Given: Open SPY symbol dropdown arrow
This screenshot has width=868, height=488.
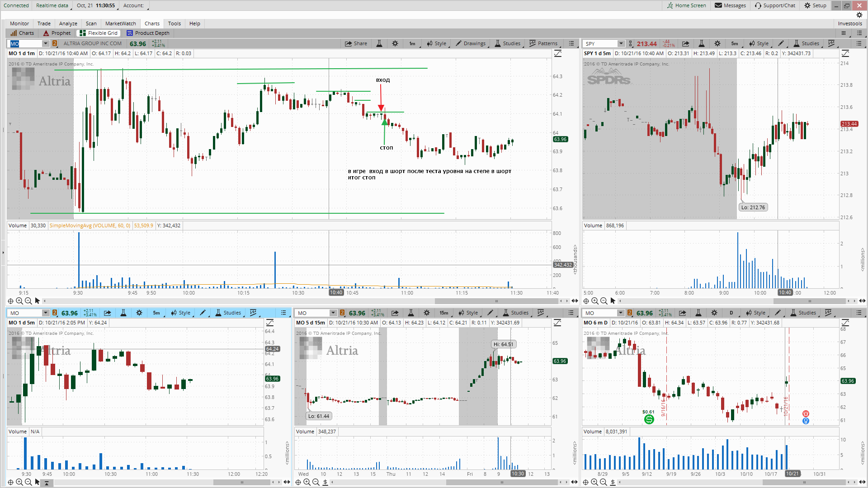Looking at the screenshot, I should point(621,43).
